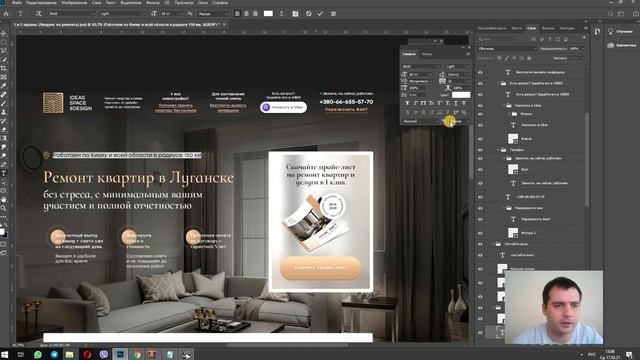Click the Цвет swatch in the Character panel
This screenshot has width=640, height=360.
pos(461,95)
